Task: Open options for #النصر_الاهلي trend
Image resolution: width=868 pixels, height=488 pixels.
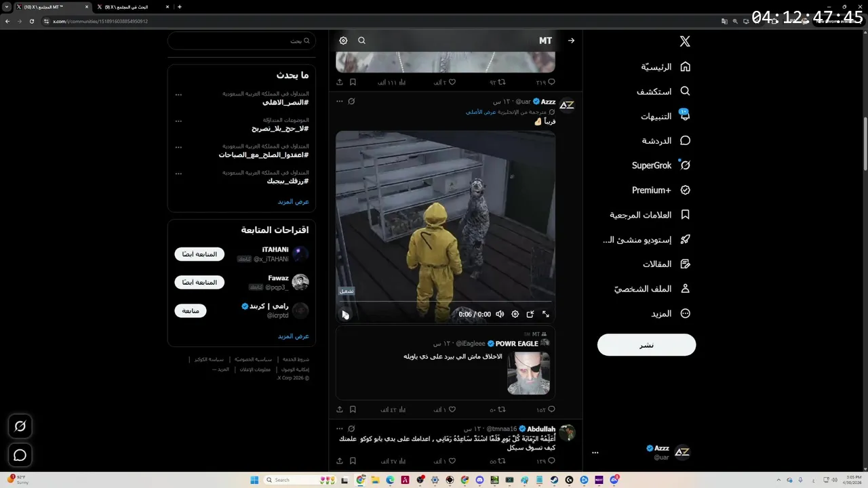Action: (178, 95)
